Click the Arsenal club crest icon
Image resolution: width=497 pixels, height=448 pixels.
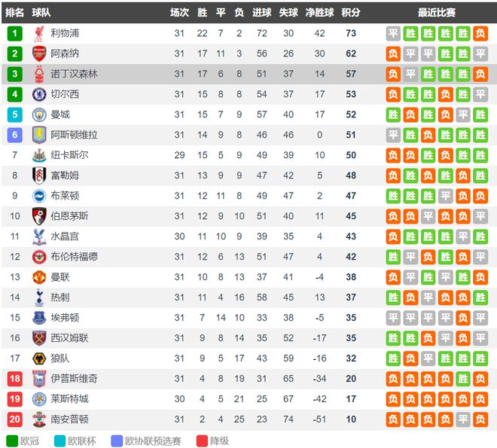[39, 53]
